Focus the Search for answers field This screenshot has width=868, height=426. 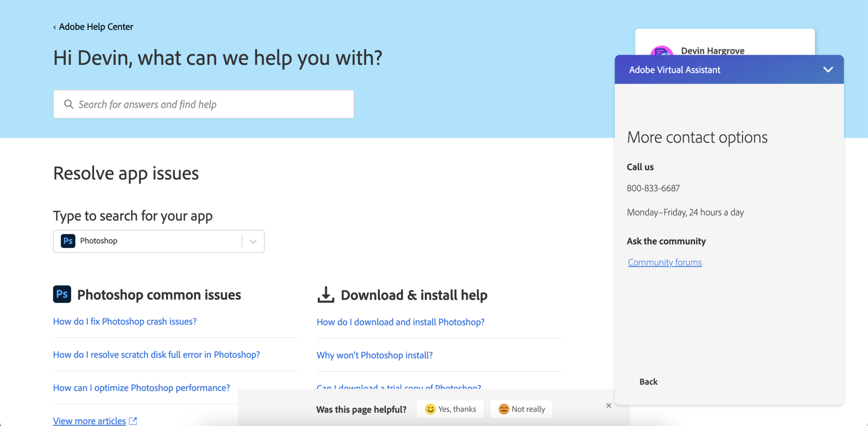(203, 104)
